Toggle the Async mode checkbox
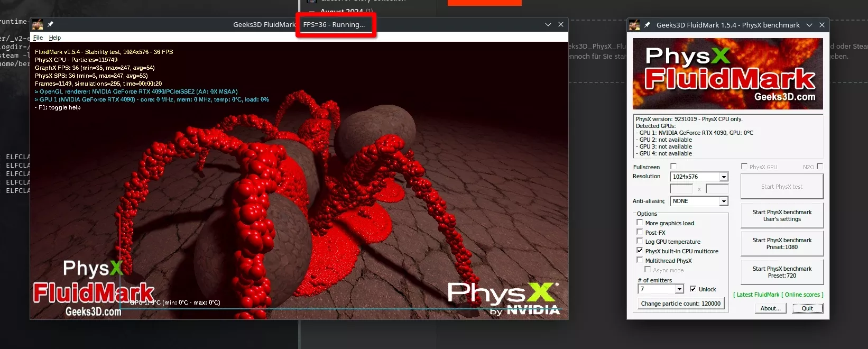 coord(648,270)
